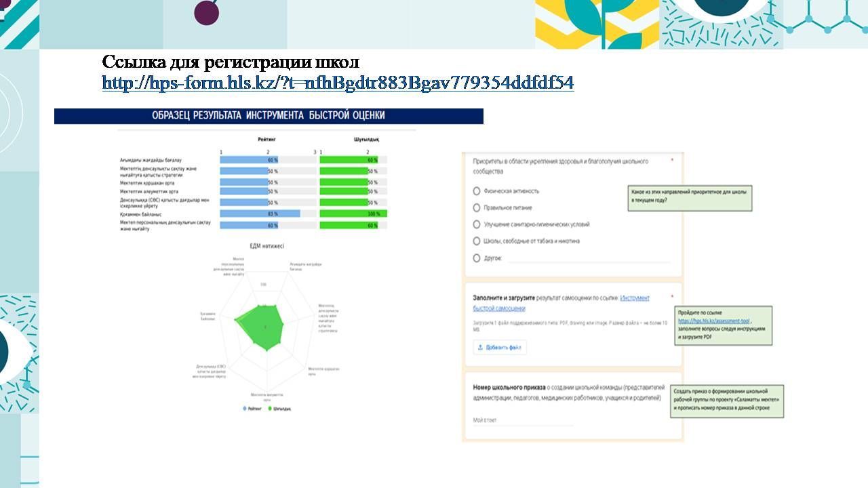The image size is (868, 488).
Task: Click the 83 % blue rating bar
Action: click(260, 213)
